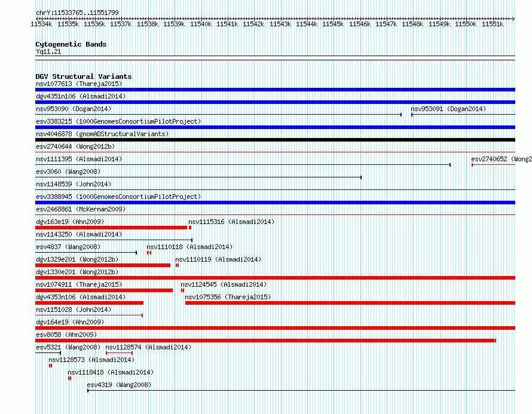Select the Yq11.21 band label
The height and width of the screenshot is (414, 532).
48,51
